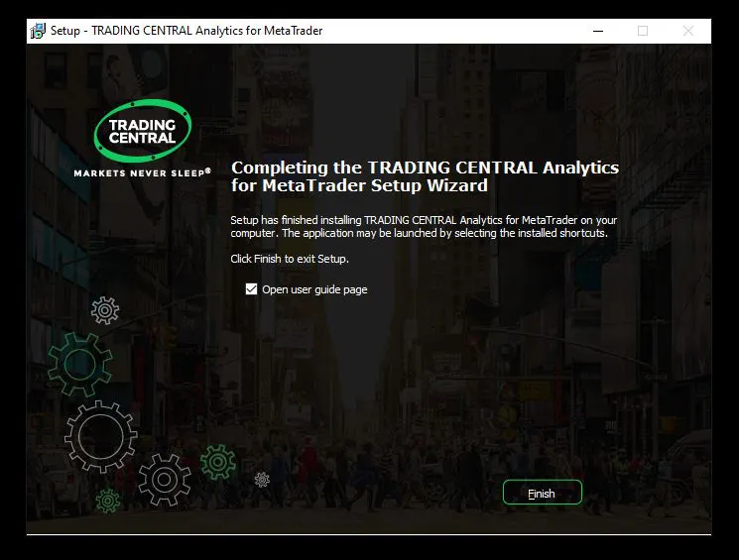
Task: Click the 'Click Finish to exit Setup.' text
Action: (x=290, y=259)
